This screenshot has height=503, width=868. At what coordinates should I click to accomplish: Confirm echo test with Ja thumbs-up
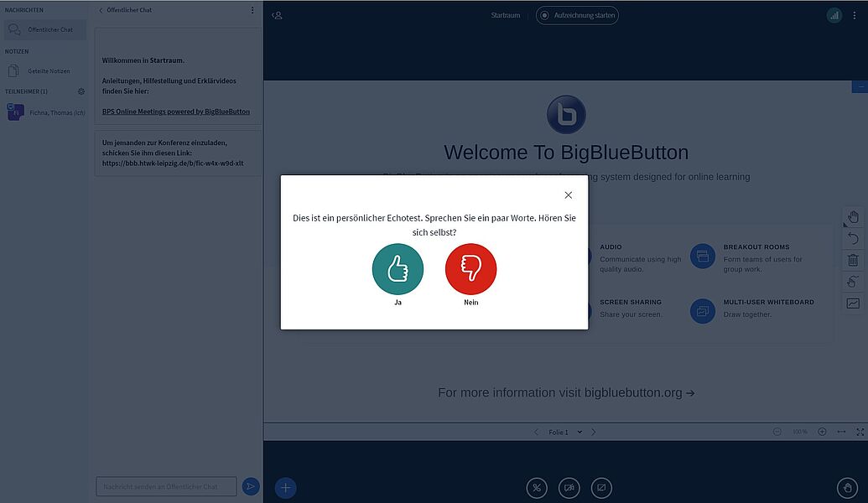[398, 269]
